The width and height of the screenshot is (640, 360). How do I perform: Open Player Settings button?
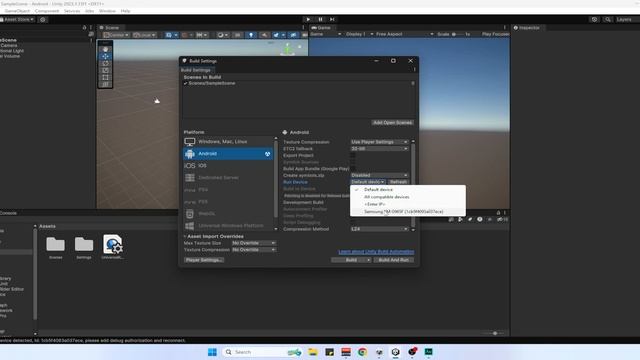(x=204, y=260)
